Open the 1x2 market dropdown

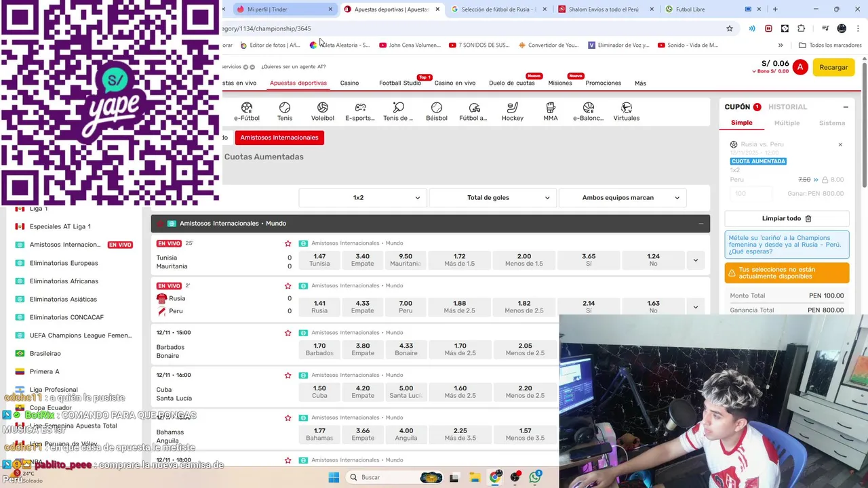[363, 198]
